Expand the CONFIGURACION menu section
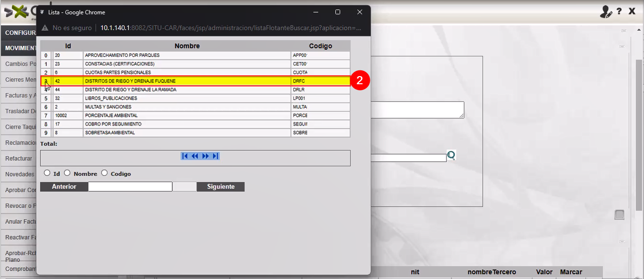The width and height of the screenshot is (644, 279). click(19, 33)
